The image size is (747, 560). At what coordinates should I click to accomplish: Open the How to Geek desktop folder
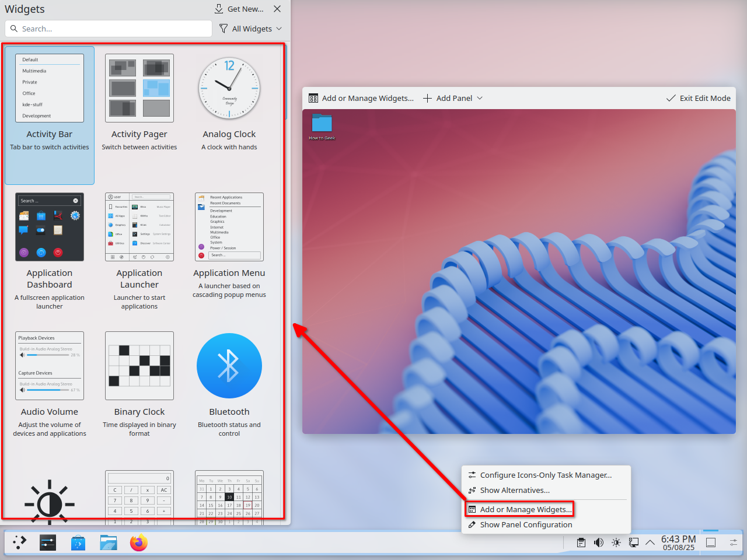[322, 125]
